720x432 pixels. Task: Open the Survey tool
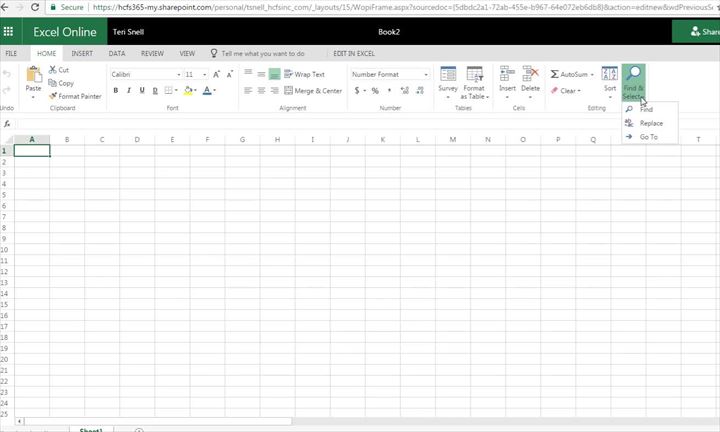(448, 78)
